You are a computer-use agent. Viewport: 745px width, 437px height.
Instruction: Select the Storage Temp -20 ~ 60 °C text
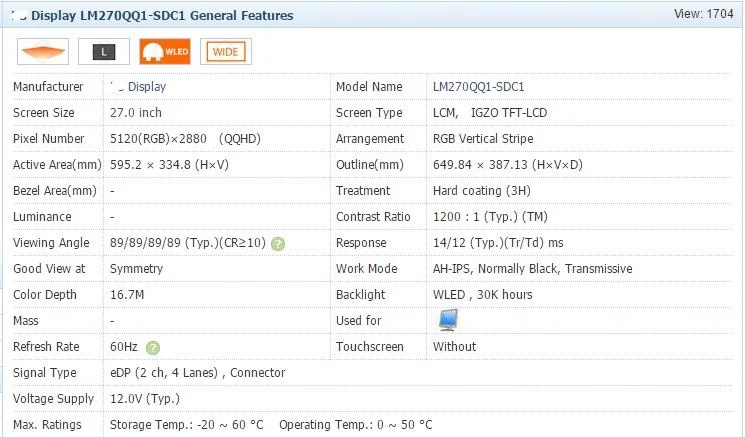point(187,425)
